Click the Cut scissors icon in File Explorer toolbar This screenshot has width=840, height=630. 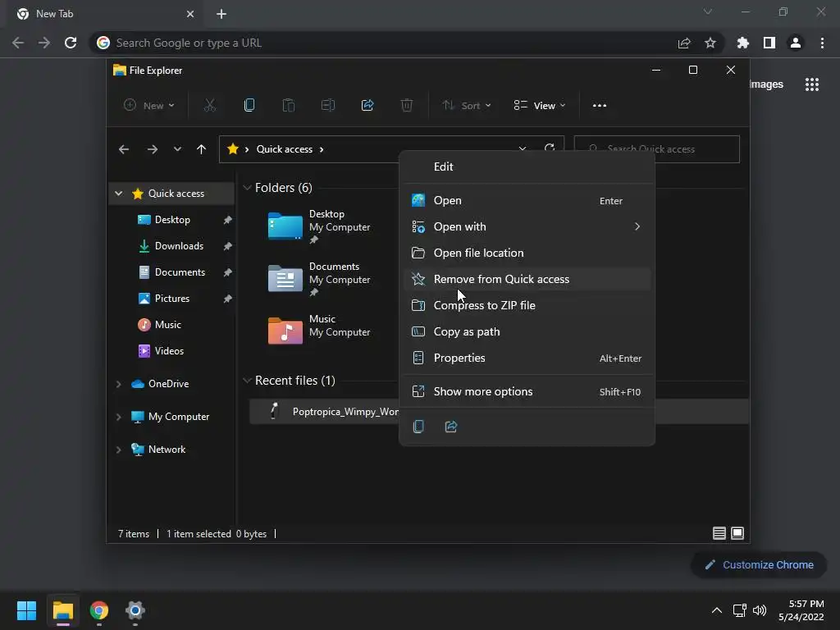(209, 106)
